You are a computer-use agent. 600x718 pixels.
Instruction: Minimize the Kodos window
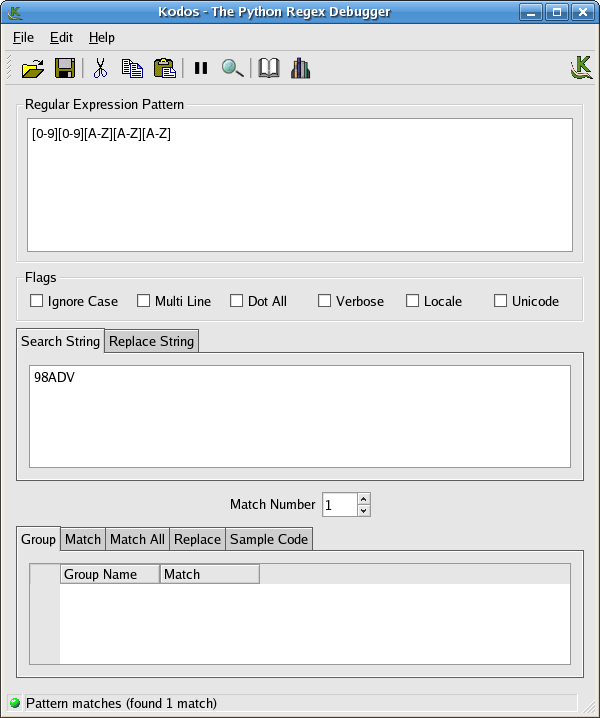point(531,12)
